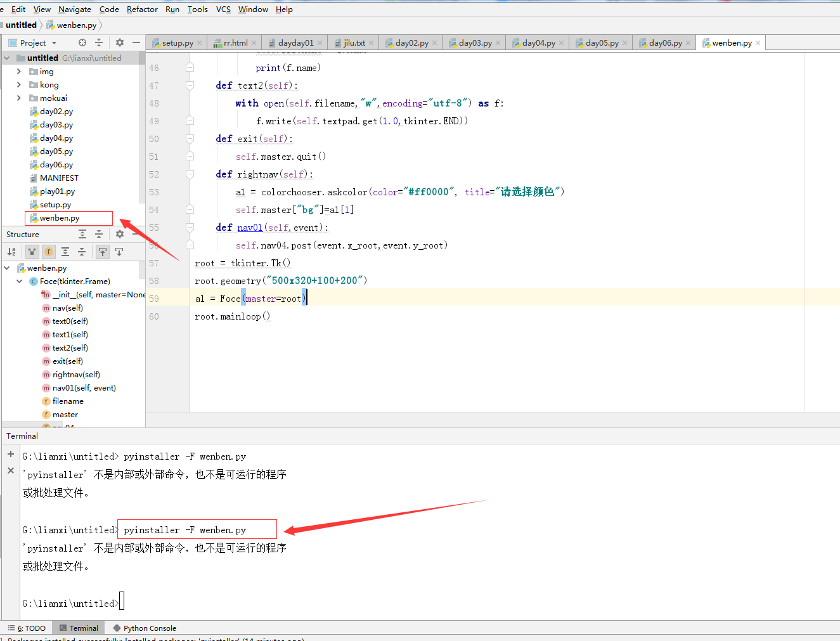Click the locate current file target icon
The image size is (840, 641).
[x=82, y=42]
